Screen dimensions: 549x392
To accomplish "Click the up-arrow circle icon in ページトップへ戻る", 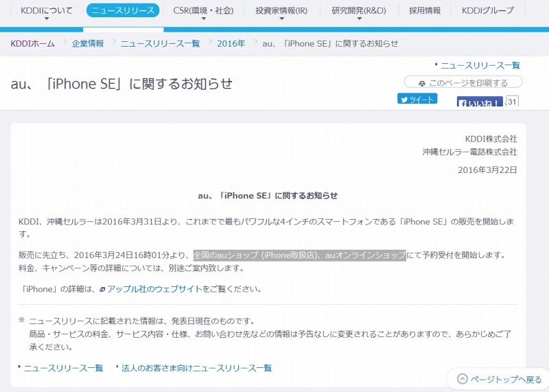I will 462,379.
